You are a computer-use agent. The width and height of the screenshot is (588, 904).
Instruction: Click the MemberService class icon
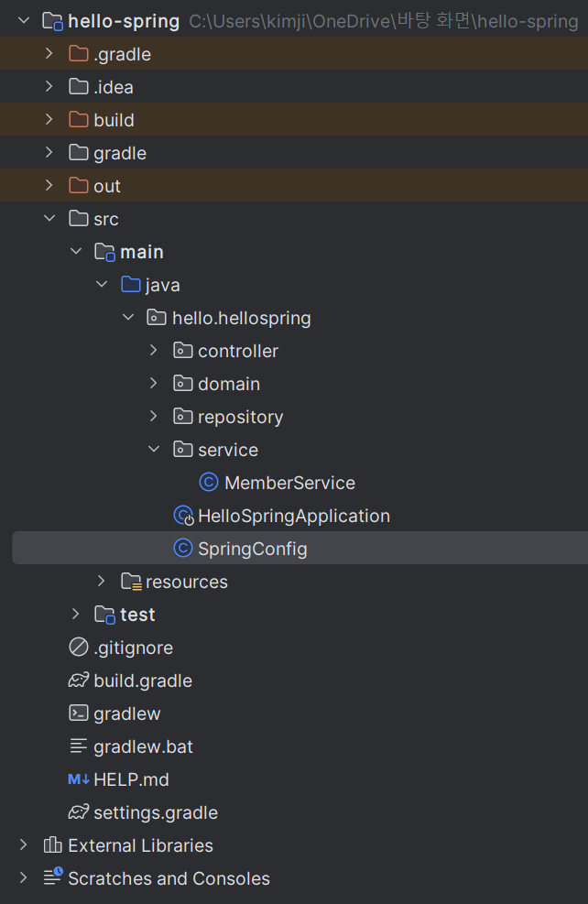(209, 483)
